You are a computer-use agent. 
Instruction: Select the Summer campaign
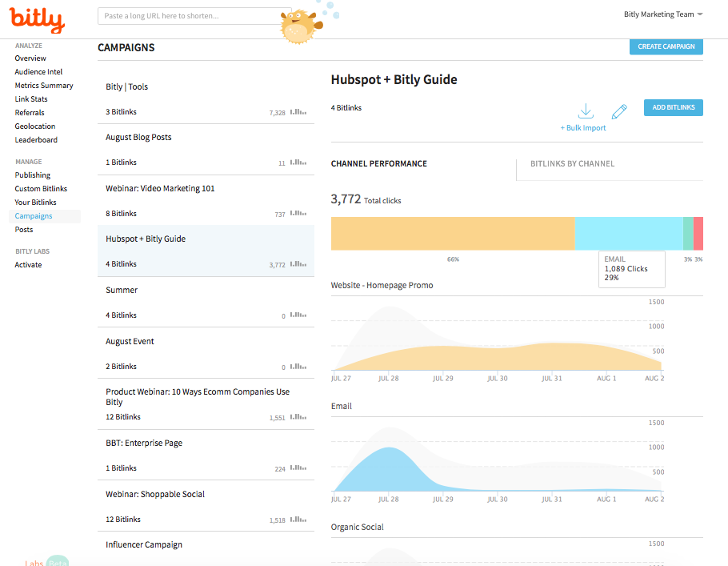(206, 302)
